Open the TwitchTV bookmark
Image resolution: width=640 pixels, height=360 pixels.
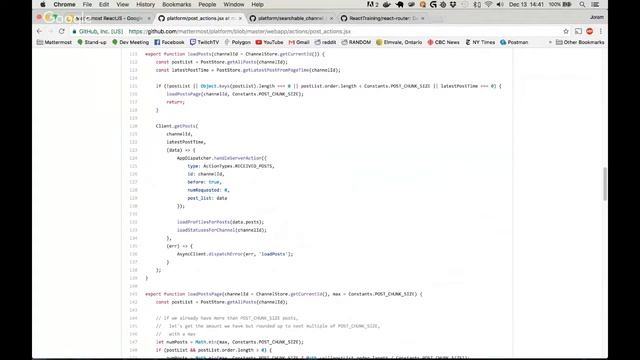204,42
